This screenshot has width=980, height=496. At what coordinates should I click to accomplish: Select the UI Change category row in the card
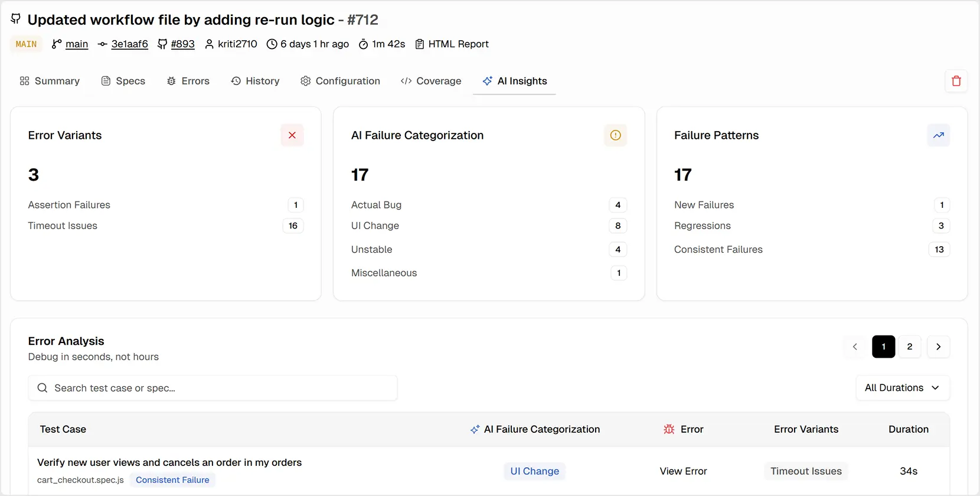tap(489, 226)
